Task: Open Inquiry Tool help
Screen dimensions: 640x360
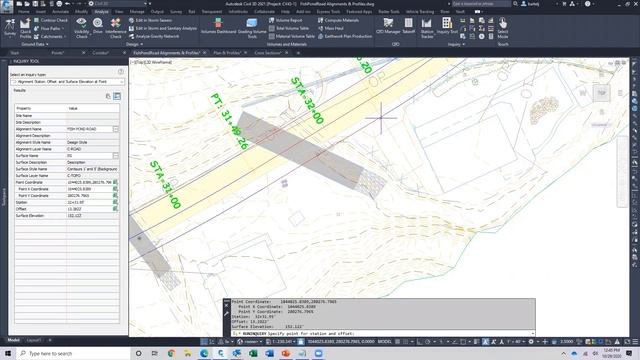Action: click(x=121, y=71)
